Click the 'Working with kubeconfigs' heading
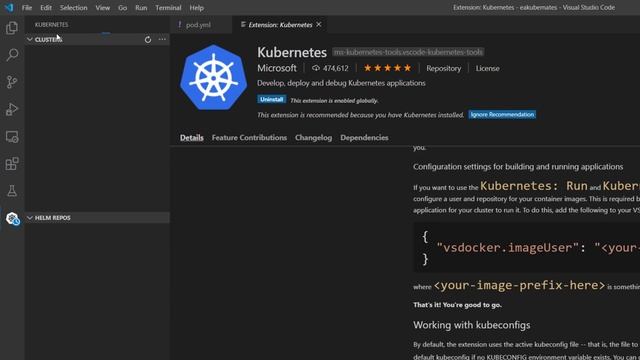The width and height of the screenshot is (640, 360). pos(471,325)
